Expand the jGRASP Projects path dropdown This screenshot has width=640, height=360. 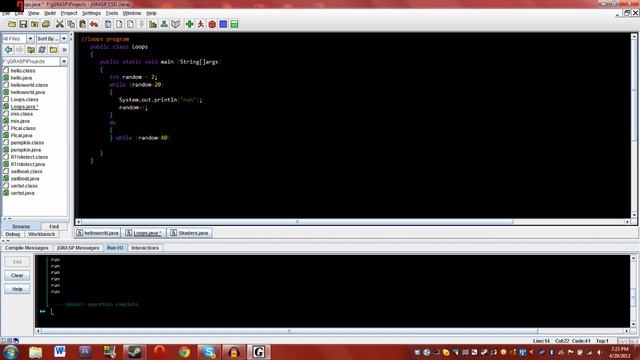(64, 61)
